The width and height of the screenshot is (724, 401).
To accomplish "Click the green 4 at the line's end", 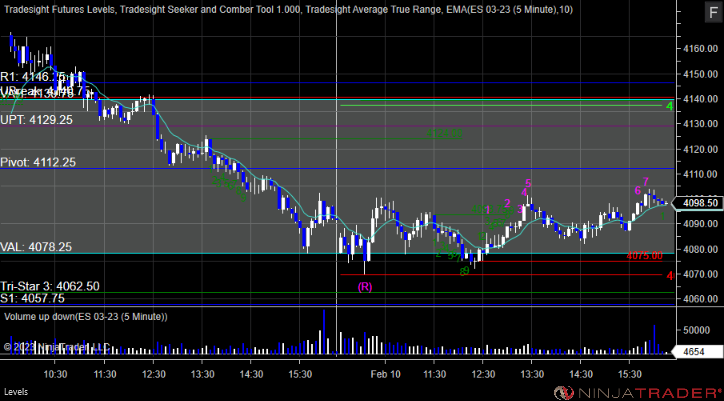I will click(x=670, y=107).
